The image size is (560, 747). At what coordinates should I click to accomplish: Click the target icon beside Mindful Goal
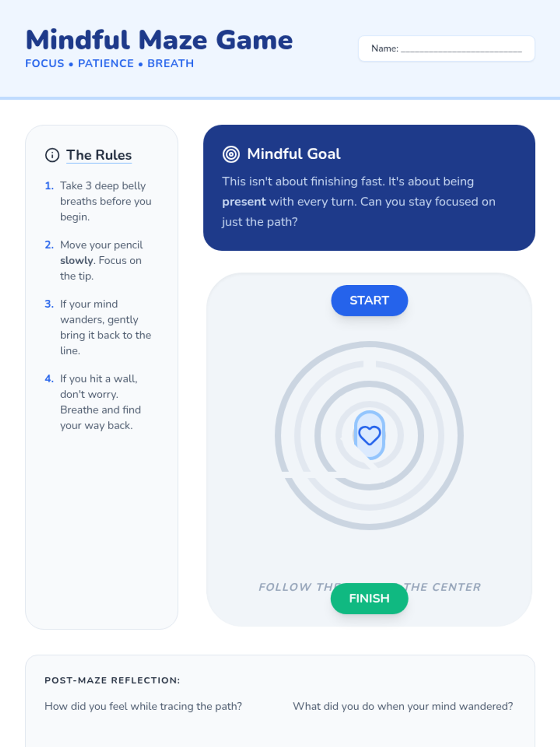coord(231,154)
